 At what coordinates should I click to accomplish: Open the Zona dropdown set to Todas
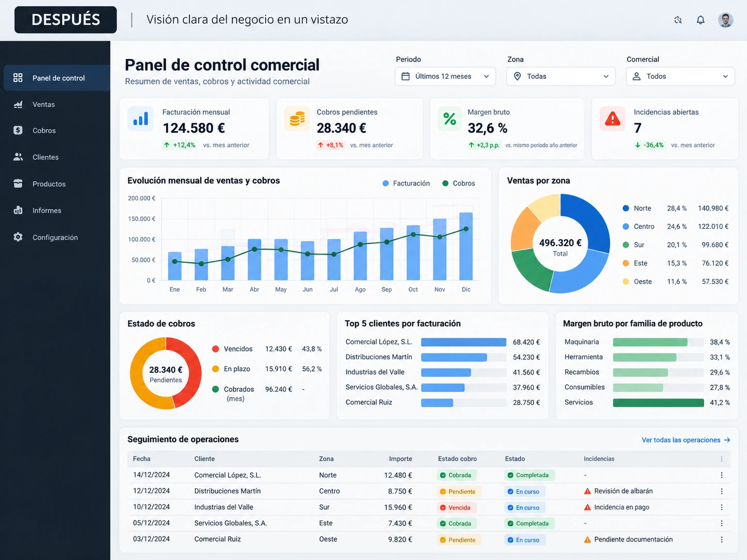(x=561, y=76)
